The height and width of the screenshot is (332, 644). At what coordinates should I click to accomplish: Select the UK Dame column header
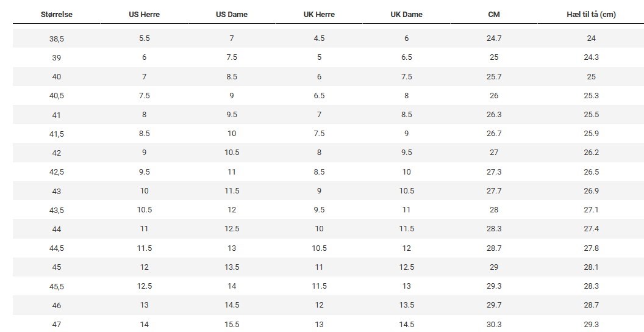click(x=407, y=15)
